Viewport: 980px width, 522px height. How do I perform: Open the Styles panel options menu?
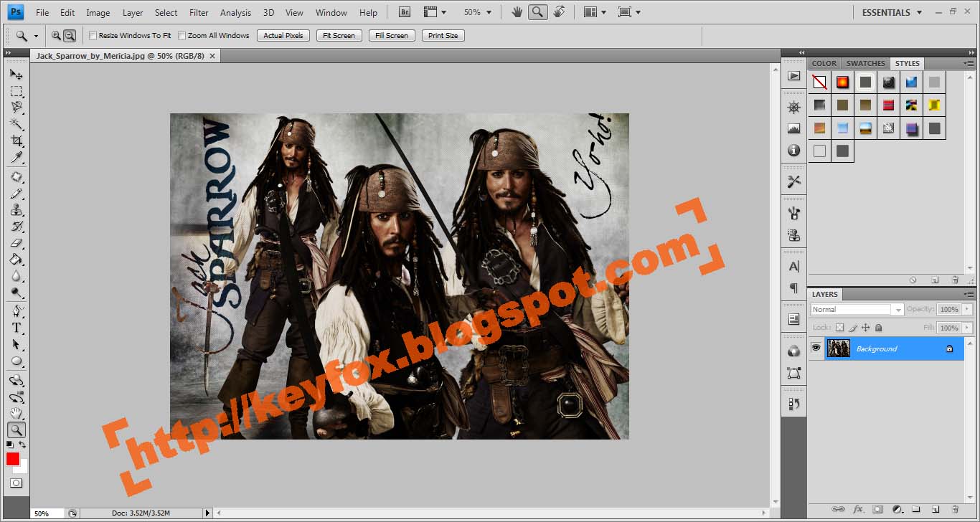coord(969,63)
